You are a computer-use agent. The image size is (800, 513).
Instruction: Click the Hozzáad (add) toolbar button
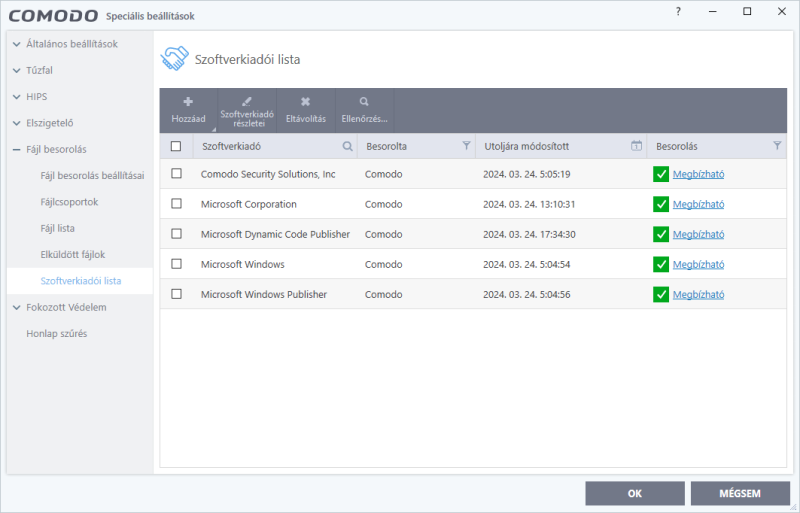coord(188,110)
